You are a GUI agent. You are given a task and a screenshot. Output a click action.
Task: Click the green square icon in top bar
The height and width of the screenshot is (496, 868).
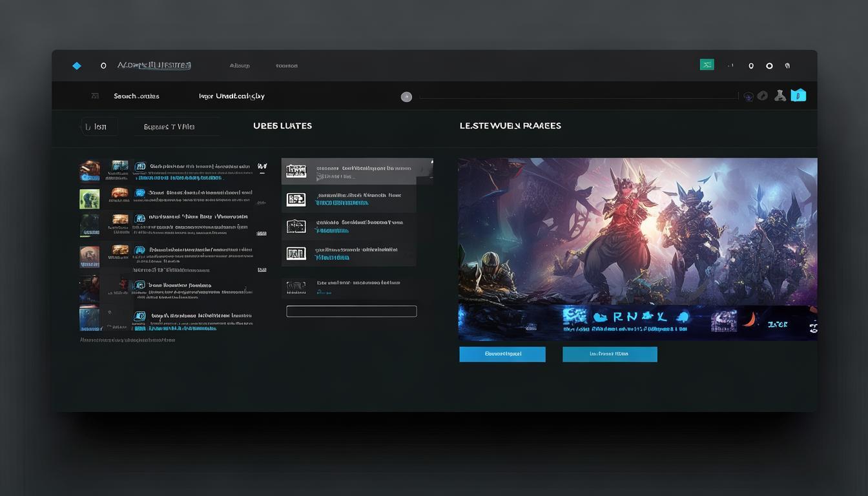707,65
